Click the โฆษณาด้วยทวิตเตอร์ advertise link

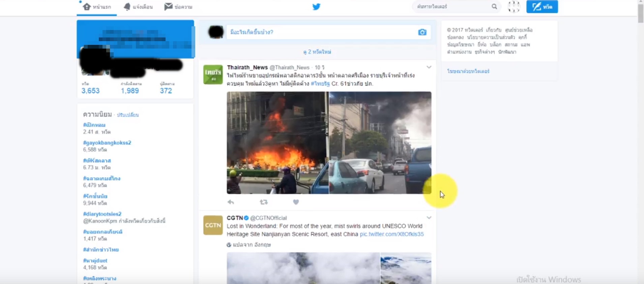pos(468,71)
